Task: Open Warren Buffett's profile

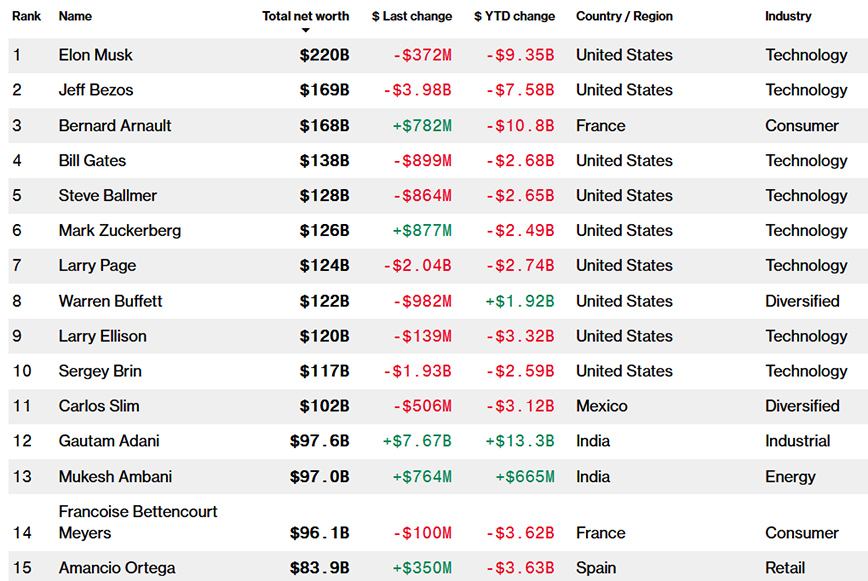Action: point(110,301)
